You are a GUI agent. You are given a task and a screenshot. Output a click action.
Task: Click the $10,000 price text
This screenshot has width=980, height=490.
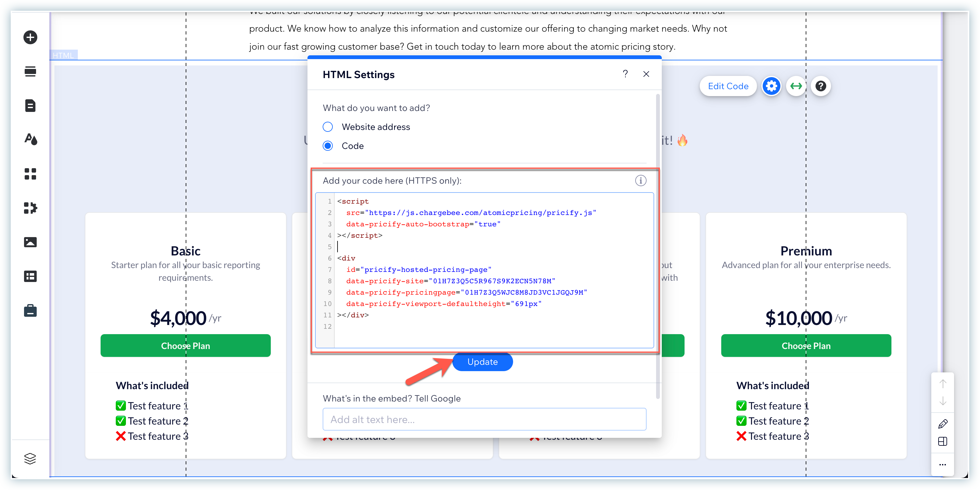pyautogui.click(x=798, y=318)
